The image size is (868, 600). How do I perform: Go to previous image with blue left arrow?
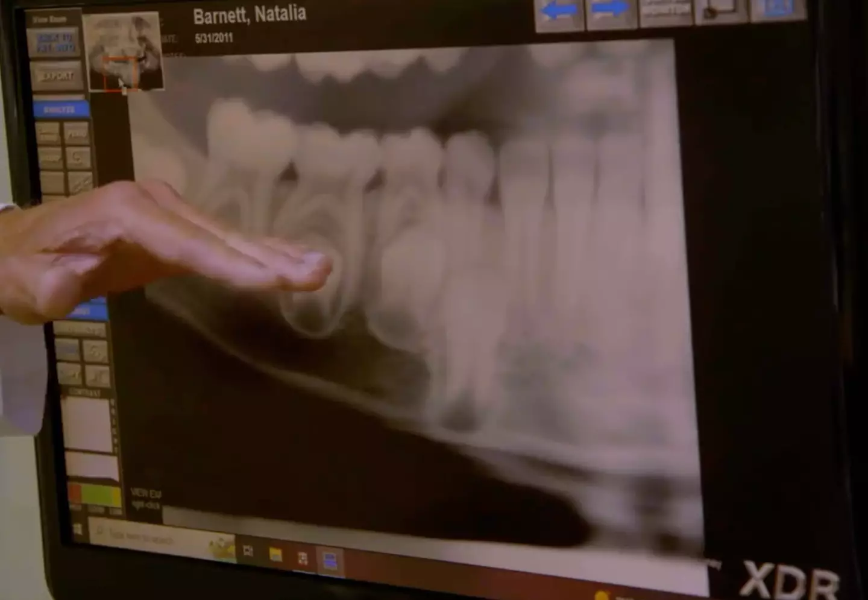tap(559, 11)
